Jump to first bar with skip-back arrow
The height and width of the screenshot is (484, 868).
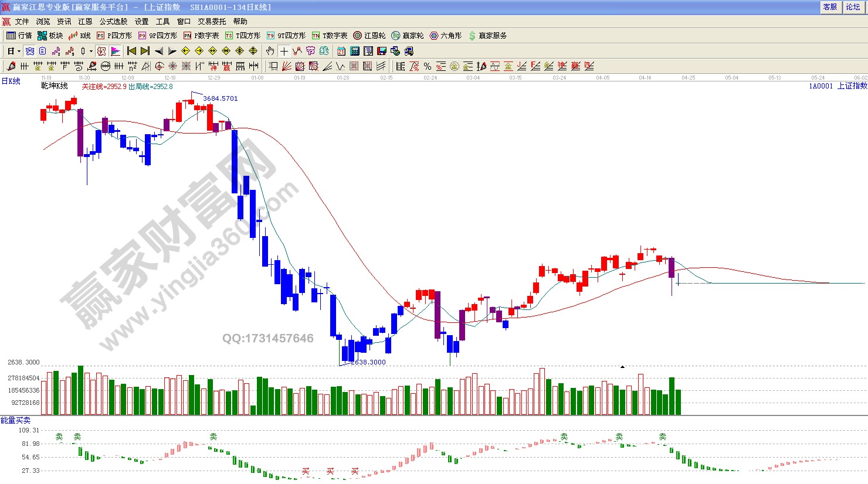pyautogui.click(x=131, y=51)
